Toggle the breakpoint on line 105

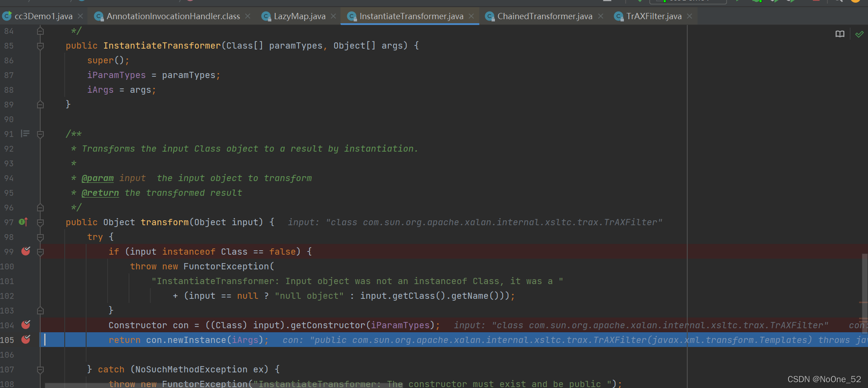(26, 339)
